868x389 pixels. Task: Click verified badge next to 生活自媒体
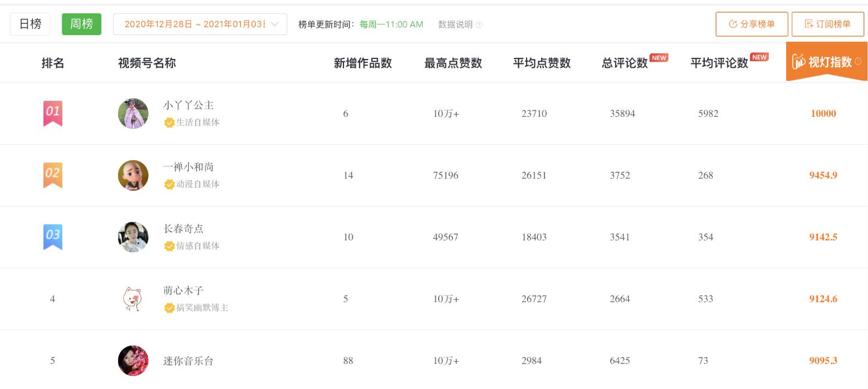pos(169,122)
